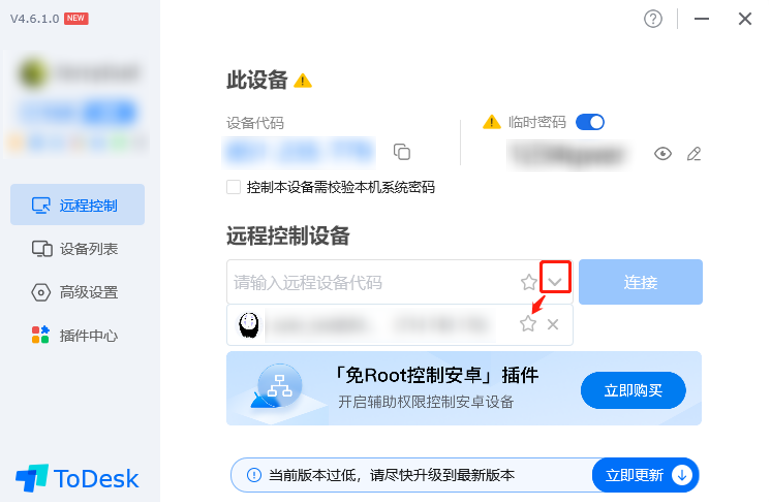Image resolution: width=769 pixels, height=502 pixels.
Task: Click the 连接 button
Action: pyautogui.click(x=641, y=282)
